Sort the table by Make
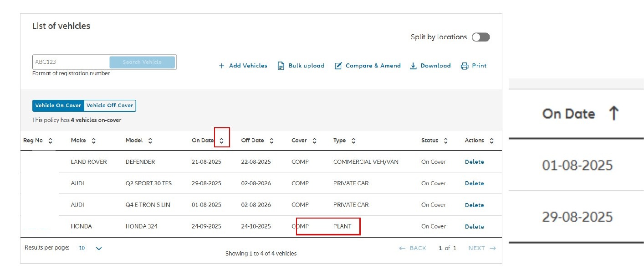This screenshot has width=644, height=271. [x=94, y=141]
